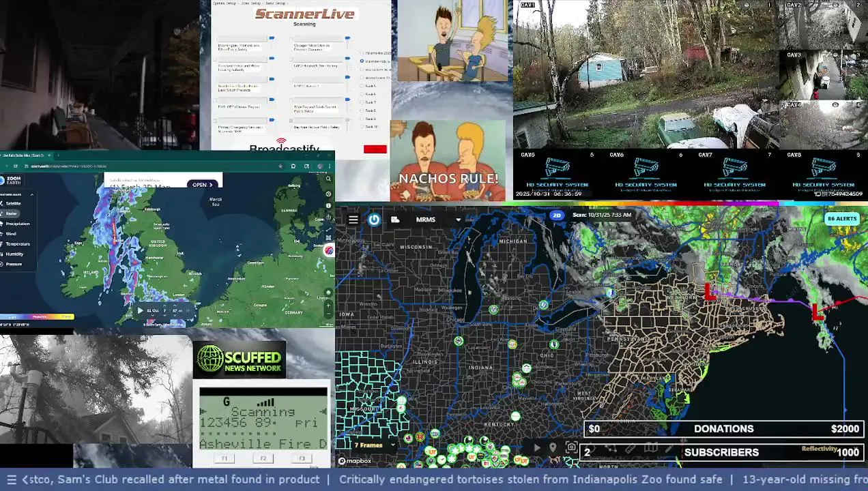The image size is (868, 491).
Task: Open the layers icon beside MRMS
Action: [395, 220]
